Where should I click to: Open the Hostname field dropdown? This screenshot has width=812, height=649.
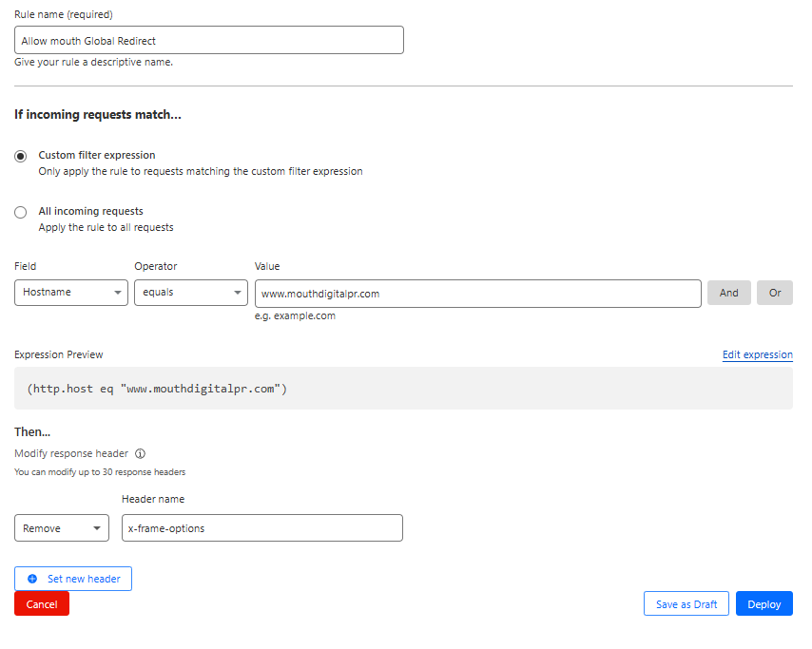[x=71, y=293]
